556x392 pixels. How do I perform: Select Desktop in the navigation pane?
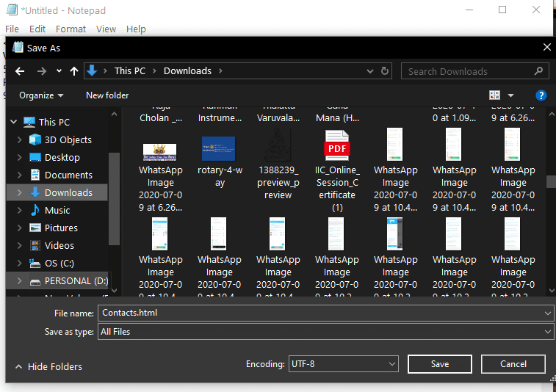(x=62, y=157)
